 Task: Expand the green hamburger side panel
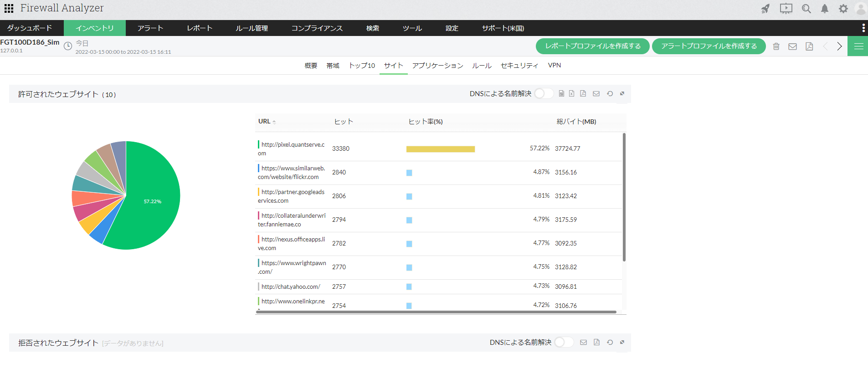[x=858, y=46]
